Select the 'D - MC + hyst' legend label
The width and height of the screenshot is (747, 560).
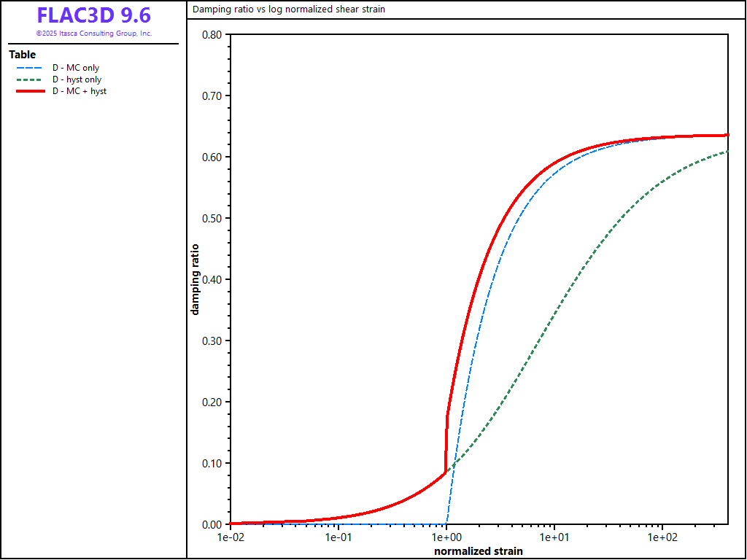point(80,91)
